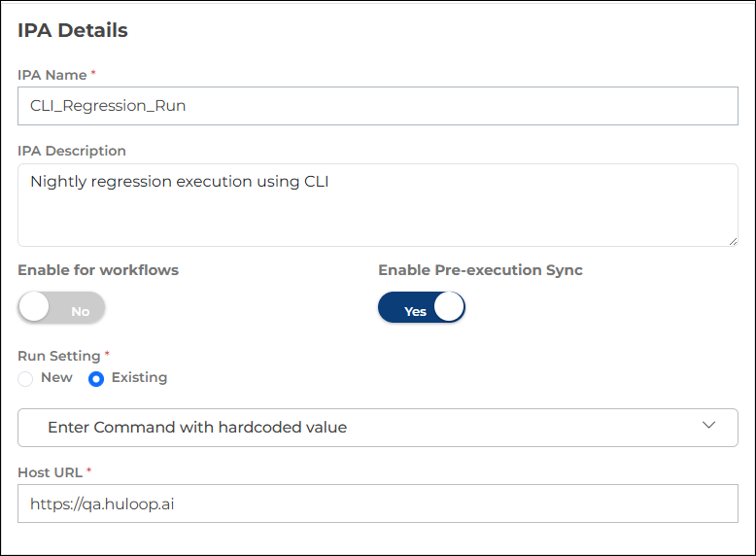Screen dimensions: 756x556
Task: Enable the 'Enable for workflows' toggle
Action: pos(61,308)
